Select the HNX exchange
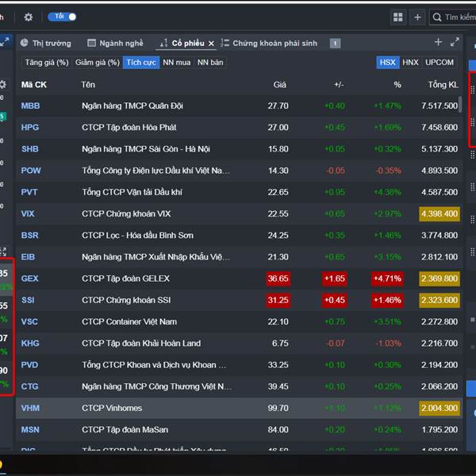The width and height of the screenshot is (476, 476). click(x=410, y=62)
